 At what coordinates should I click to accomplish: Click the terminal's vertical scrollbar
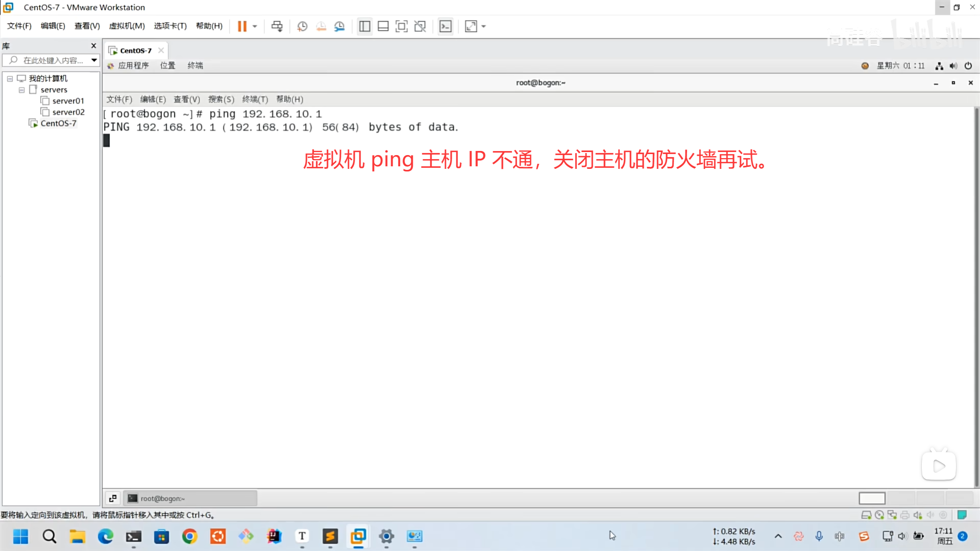[x=976, y=296]
